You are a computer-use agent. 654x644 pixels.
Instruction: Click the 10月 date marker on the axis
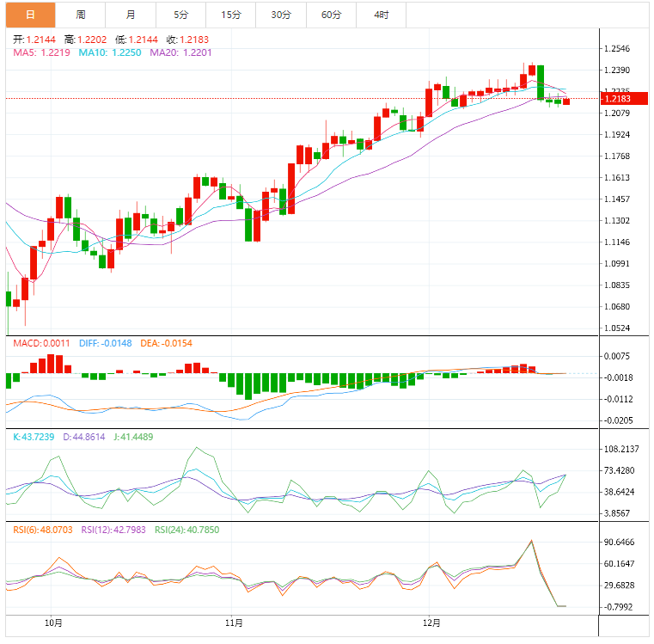[x=53, y=622]
